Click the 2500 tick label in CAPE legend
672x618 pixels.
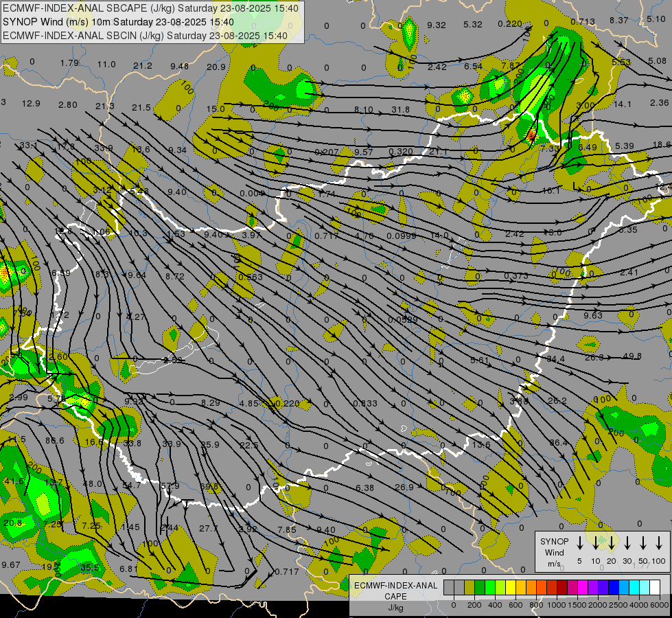618,605
